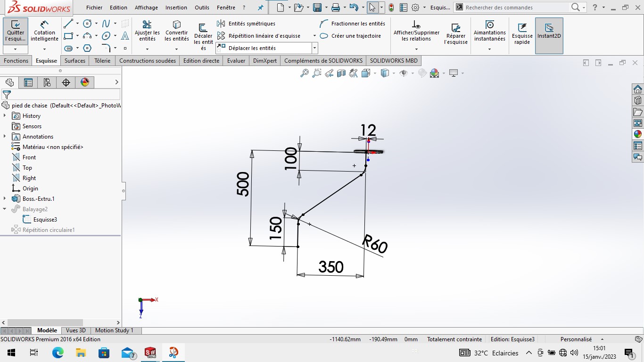Open Microsoft Edge from the taskbar
Image resolution: width=644 pixels, height=362 pixels.
[x=58, y=353]
